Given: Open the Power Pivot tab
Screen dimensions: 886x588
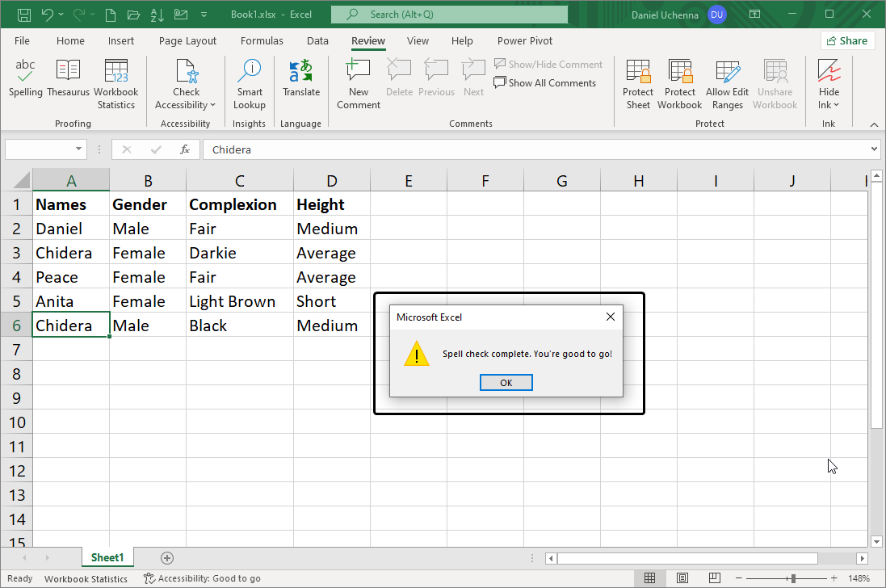Looking at the screenshot, I should [x=525, y=40].
